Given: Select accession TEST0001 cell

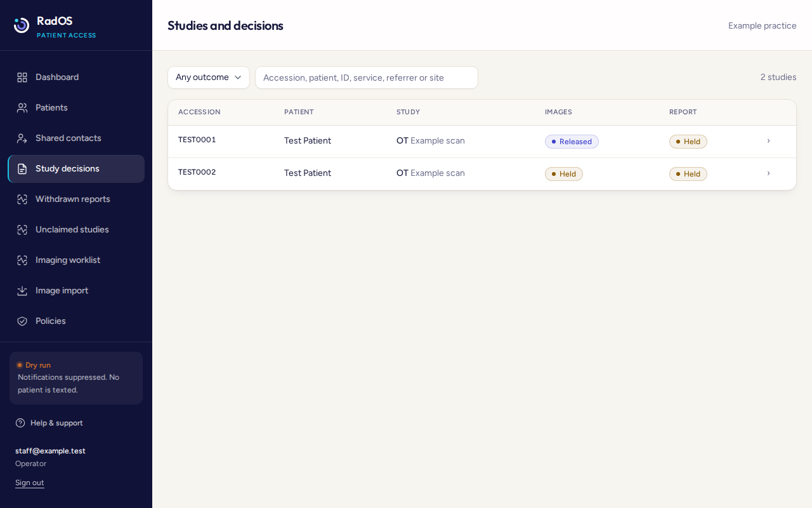Looking at the screenshot, I should pyautogui.click(x=197, y=140).
